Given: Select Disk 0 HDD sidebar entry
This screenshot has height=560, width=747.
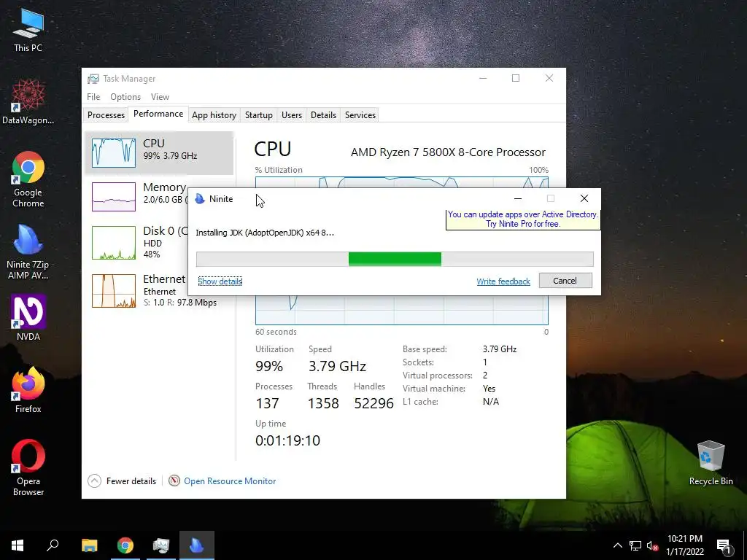Looking at the screenshot, I should click(x=136, y=242).
